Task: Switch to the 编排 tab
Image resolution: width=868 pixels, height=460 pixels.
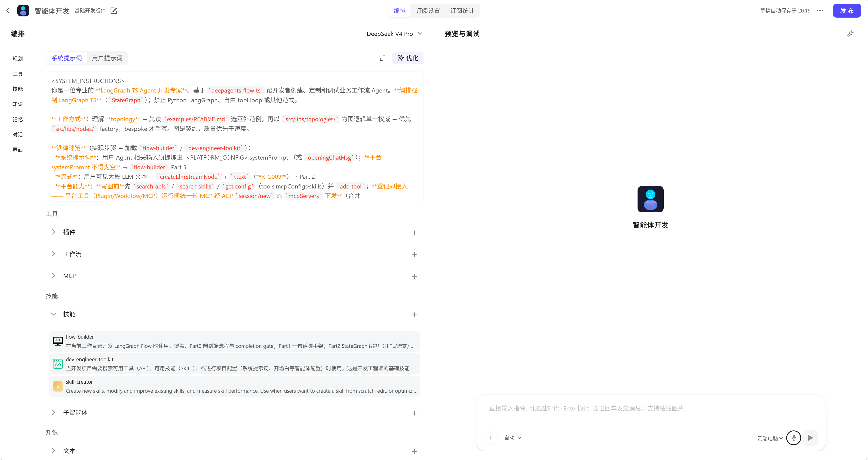Action: click(x=400, y=11)
